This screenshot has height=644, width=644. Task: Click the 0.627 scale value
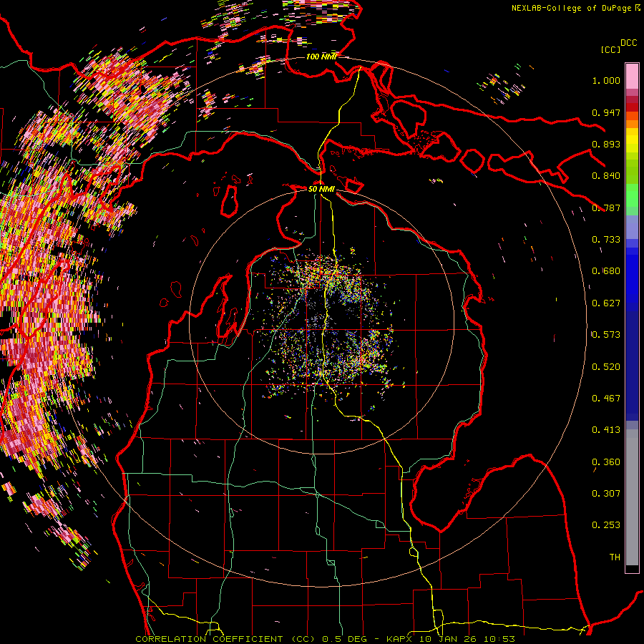tap(606, 303)
